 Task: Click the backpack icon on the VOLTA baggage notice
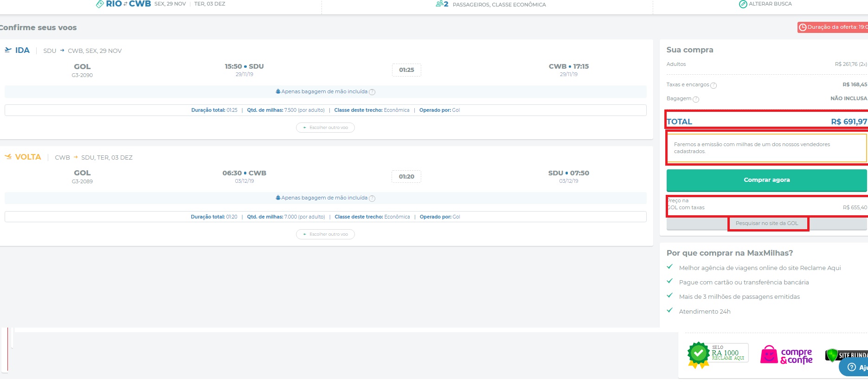click(x=278, y=198)
